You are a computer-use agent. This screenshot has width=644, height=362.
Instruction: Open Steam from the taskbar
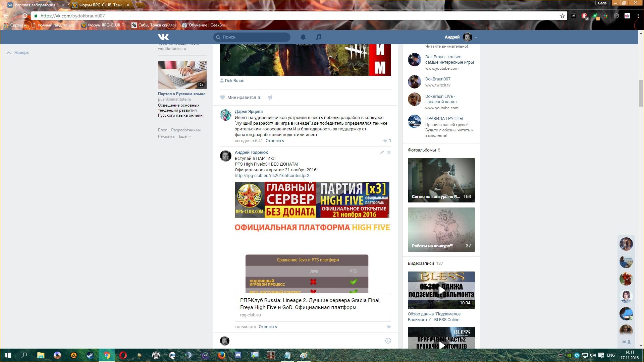pyautogui.click(x=90, y=355)
